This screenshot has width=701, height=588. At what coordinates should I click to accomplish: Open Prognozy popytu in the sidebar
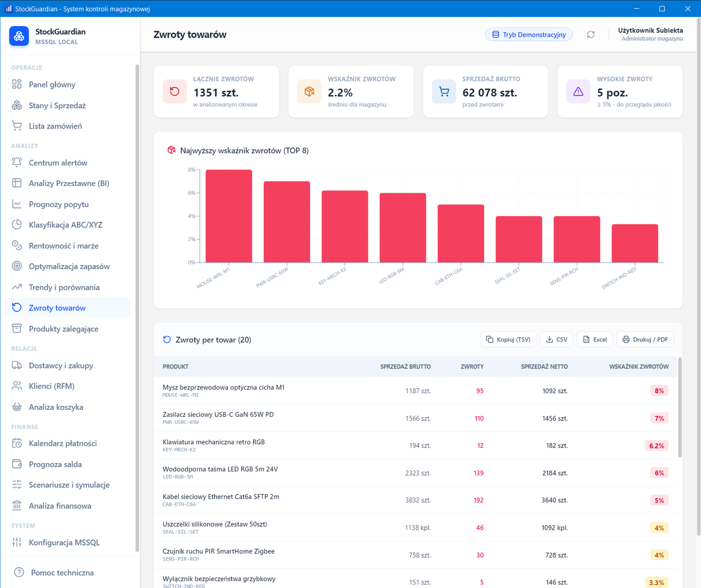point(67,204)
